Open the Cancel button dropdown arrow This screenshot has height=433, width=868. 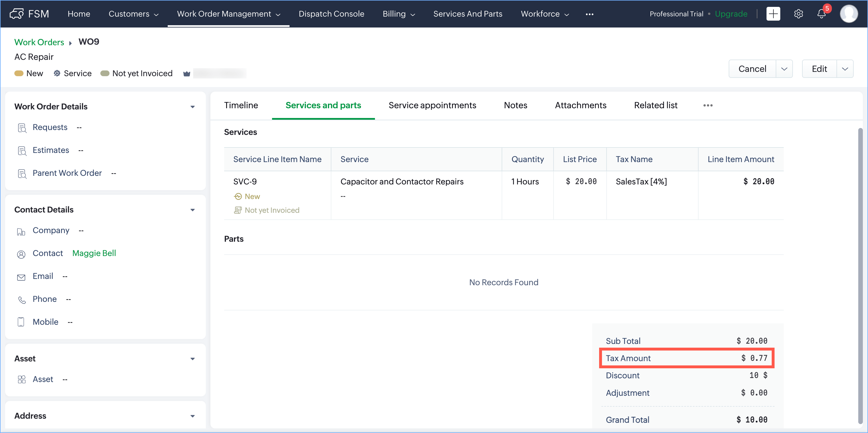pos(784,69)
